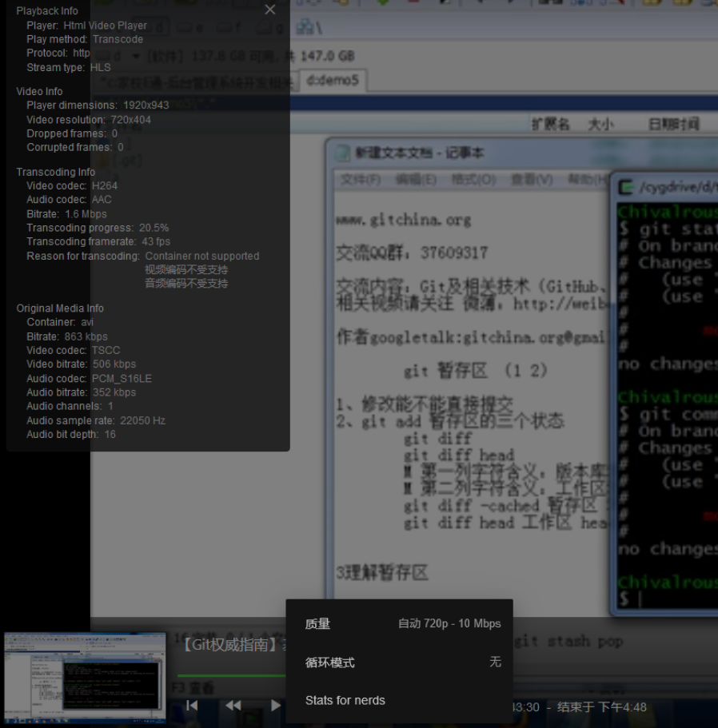718x728 pixels.
Task: Open the 质量 quality setting 自动 720p
Action: [398, 623]
